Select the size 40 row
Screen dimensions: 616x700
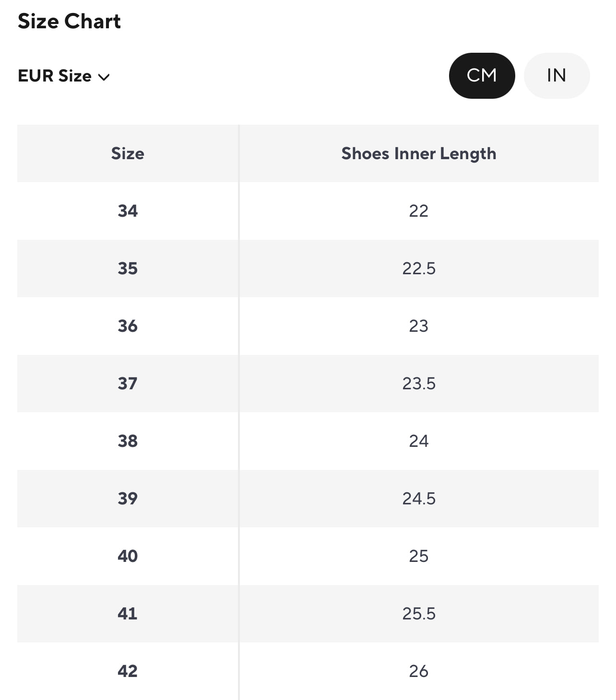pyautogui.click(x=128, y=556)
